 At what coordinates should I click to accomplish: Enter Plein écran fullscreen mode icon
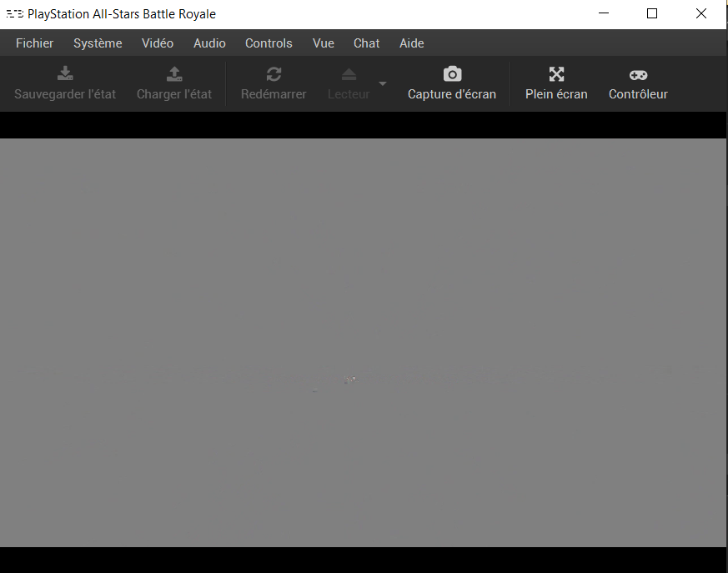556,74
